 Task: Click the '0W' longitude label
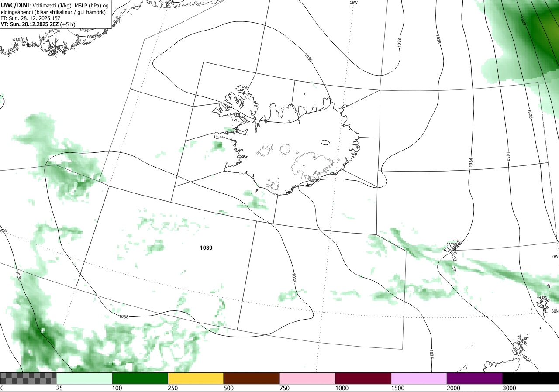coord(555,257)
